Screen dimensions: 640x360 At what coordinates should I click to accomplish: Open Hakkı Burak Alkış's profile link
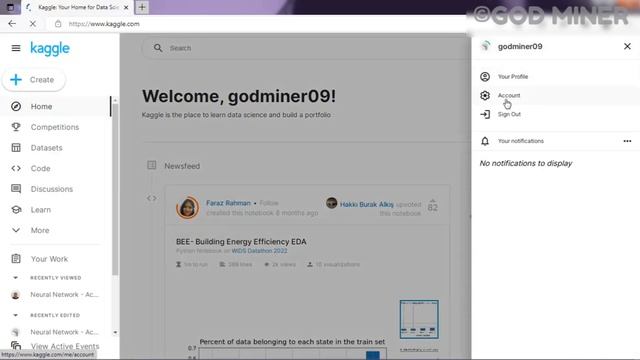(367, 204)
